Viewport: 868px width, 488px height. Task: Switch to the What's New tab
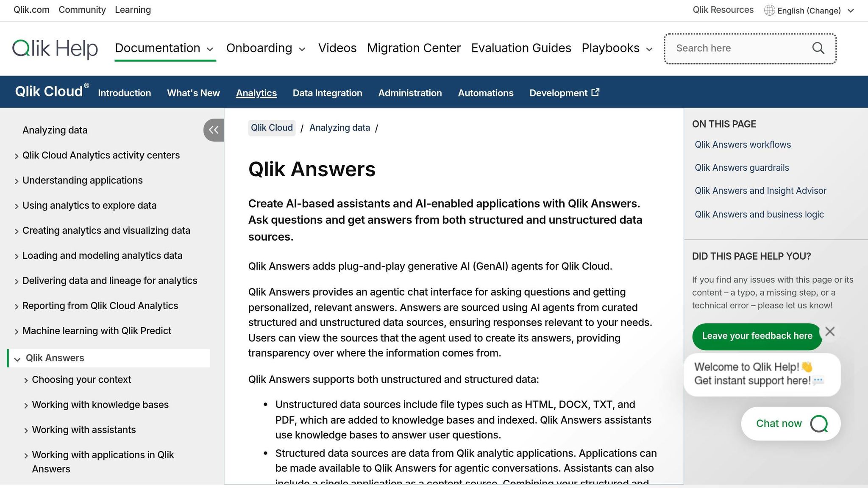[x=193, y=93]
